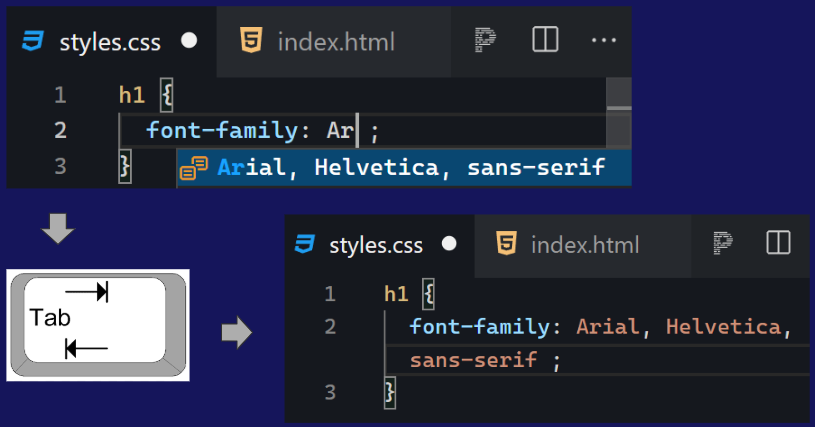
Task: Click font-family property in lower editor
Action: pos(479,327)
